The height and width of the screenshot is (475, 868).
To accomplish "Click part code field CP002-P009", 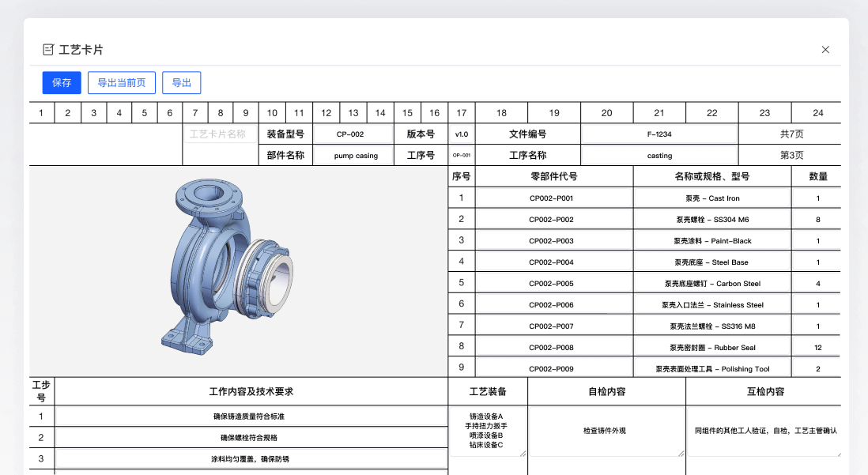I will (x=553, y=369).
